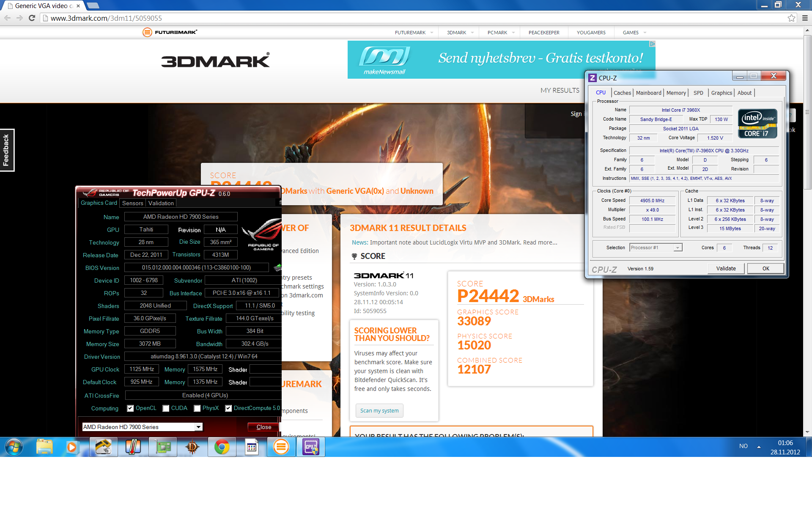Reload the 3dmark.com page

click(x=32, y=18)
